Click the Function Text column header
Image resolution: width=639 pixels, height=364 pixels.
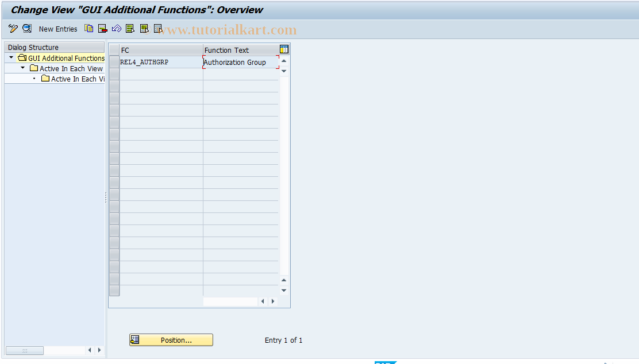[241, 50]
